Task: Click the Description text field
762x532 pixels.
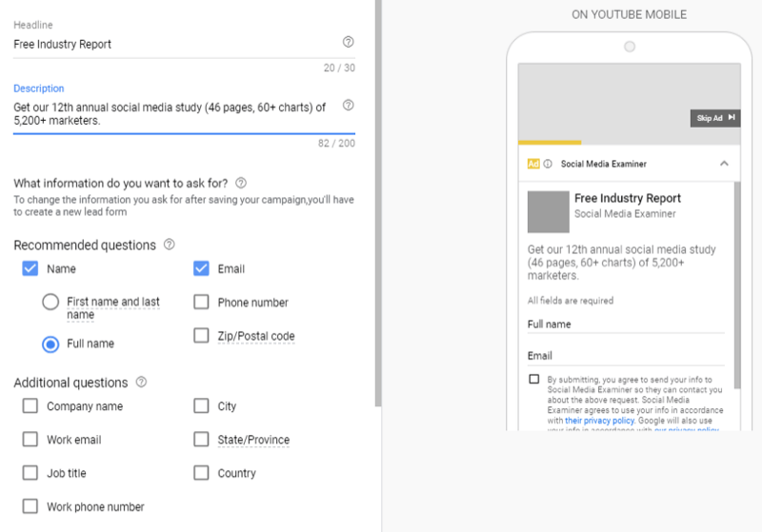Action: click(x=171, y=113)
